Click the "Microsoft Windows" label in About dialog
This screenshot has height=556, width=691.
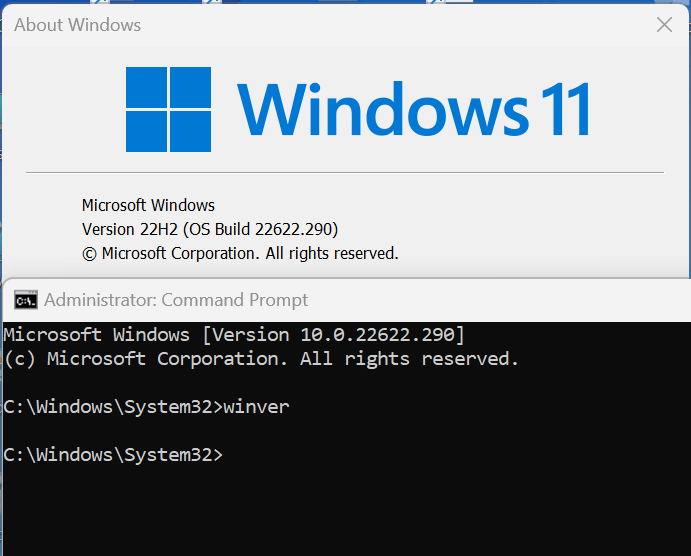tap(149, 205)
